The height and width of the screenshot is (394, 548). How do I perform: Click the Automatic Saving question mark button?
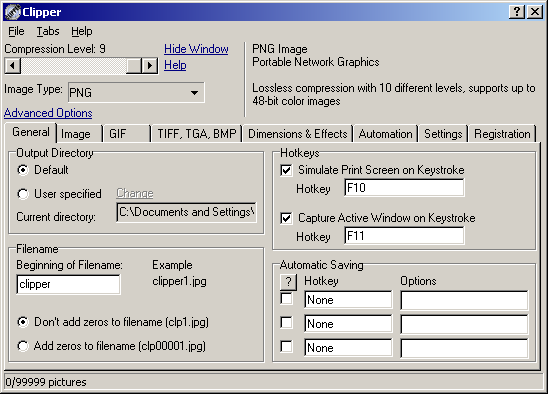[x=288, y=282]
